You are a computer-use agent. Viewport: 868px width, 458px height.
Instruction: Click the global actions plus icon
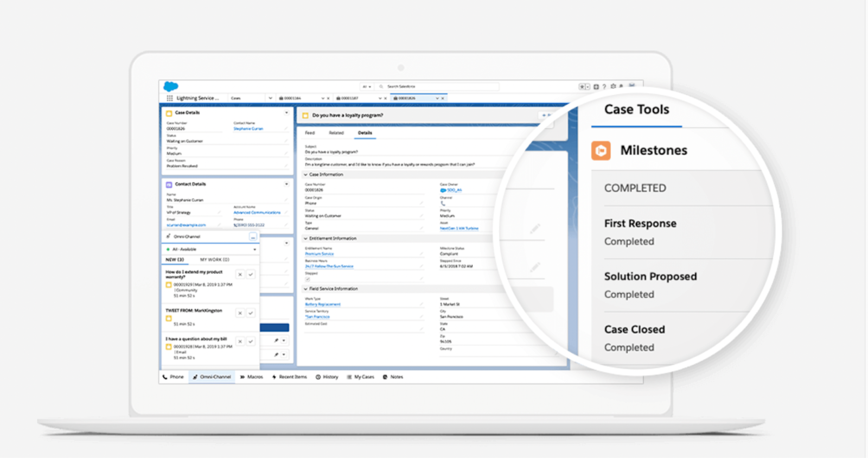point(596,87)
